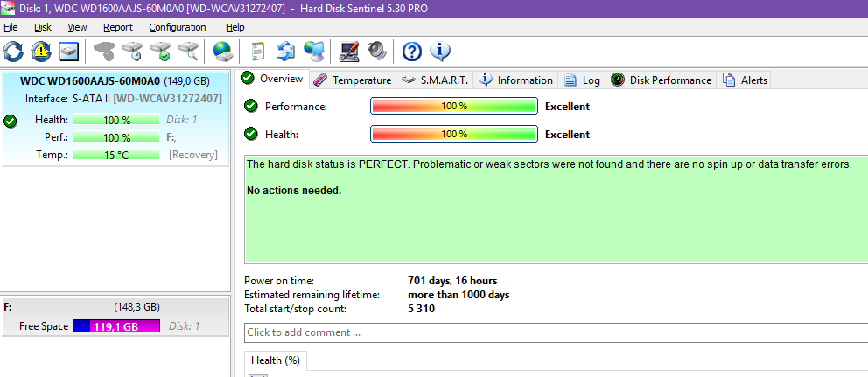
Task: Click the Health 100 % bar in disk panel
Action: pos(116,120)
